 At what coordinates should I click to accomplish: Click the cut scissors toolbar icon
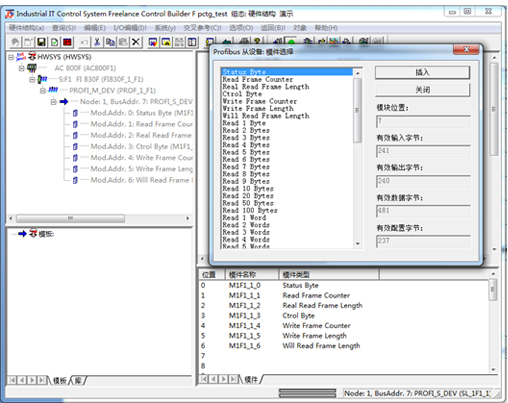click(97, 42)
